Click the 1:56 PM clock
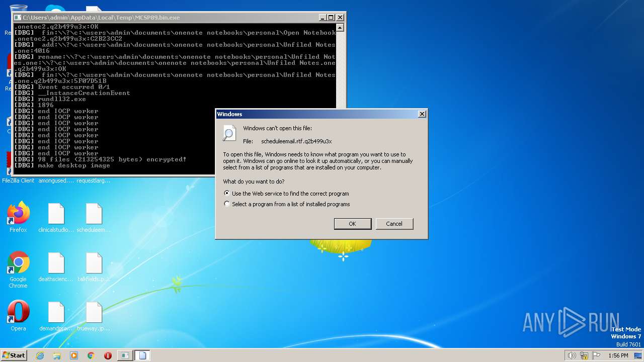644x362 pixels. (x=618, y=355)
